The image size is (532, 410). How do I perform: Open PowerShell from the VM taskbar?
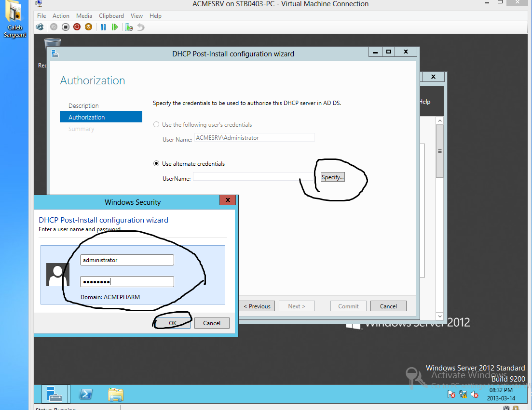[86, 394]
